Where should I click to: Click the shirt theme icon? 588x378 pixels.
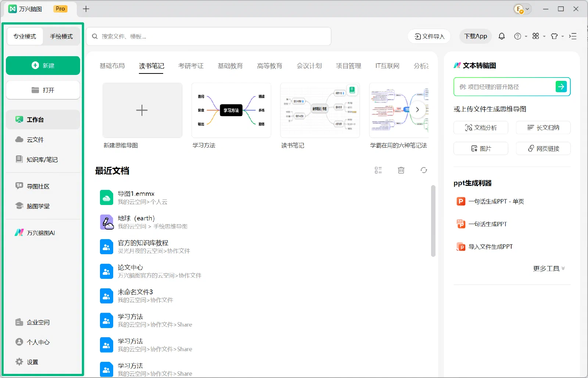coord(554,36)
